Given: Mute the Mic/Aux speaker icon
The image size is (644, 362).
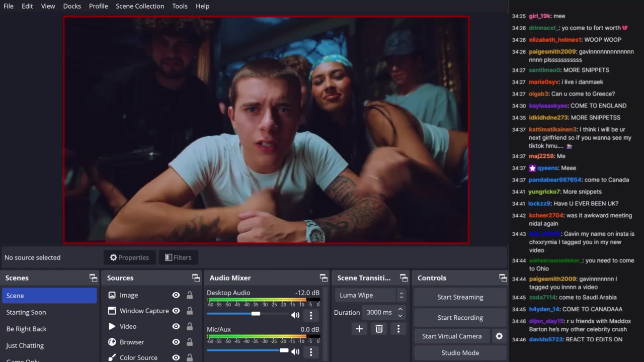Looking at the screenshot, I should click(x=295, y=352).
